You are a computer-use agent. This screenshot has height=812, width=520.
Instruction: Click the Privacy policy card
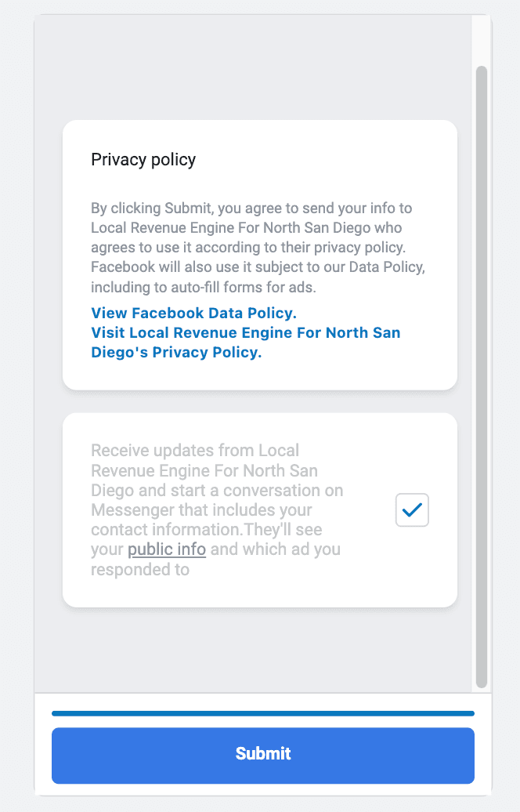tap(260, 254)
